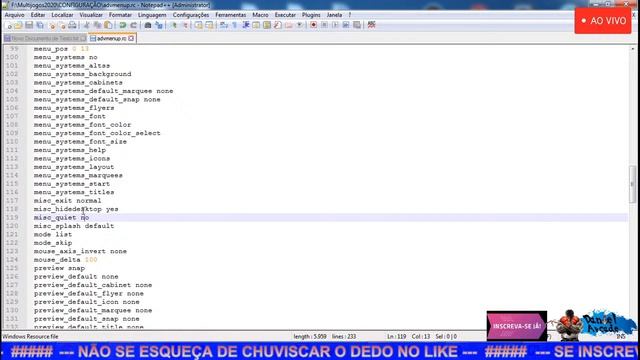Open the Janela menu

pyautogui.click(x=334, y=15)
